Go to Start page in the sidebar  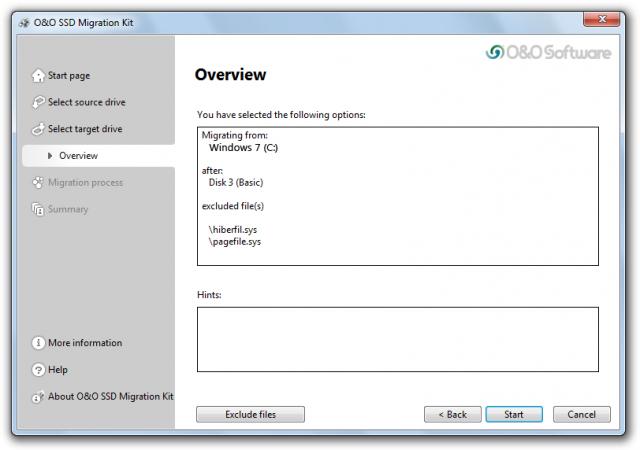click(69, 76)
